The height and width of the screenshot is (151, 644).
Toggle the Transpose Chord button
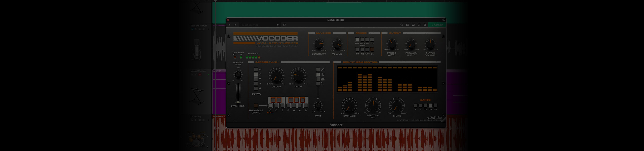tap(256, 106)
